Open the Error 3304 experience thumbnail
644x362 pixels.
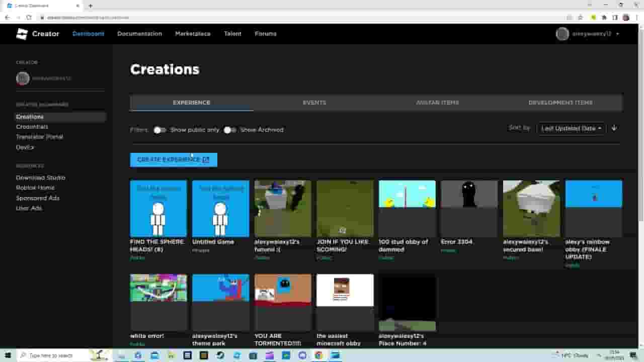[469, 209]
